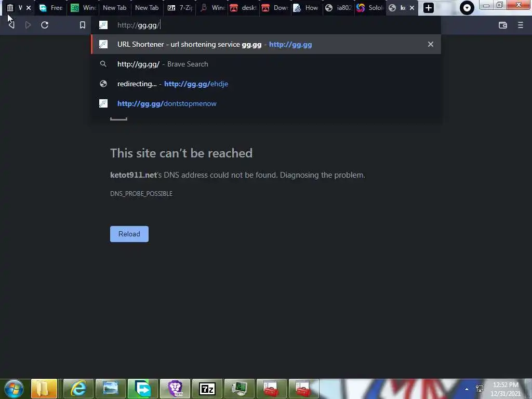Viewport: 532px width, 399px height.
Task: Open the blue arrow app in taskbar
Action: coord(143,389)
